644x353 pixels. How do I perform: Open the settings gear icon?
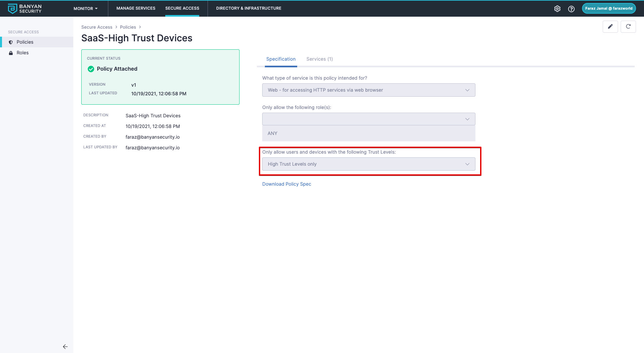tap(557, 9)
